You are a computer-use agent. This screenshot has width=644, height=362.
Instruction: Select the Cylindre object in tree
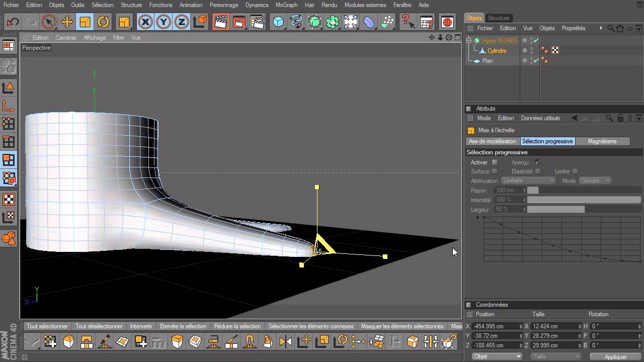[497, 51]
